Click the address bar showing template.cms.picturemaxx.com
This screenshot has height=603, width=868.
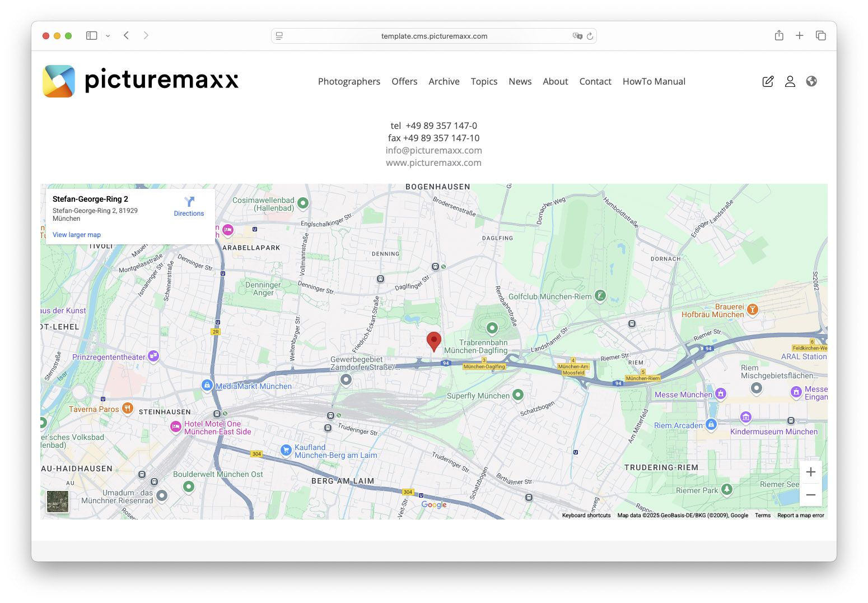point(434,36)
